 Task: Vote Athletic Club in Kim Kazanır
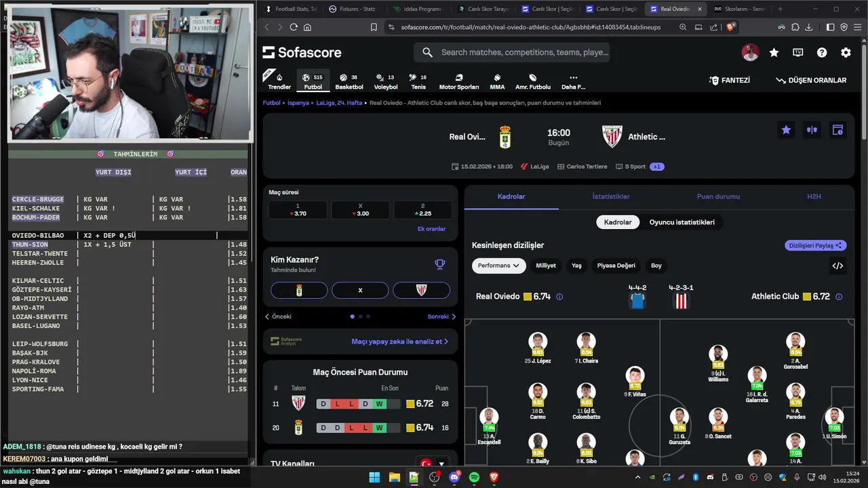pos(421,290)
